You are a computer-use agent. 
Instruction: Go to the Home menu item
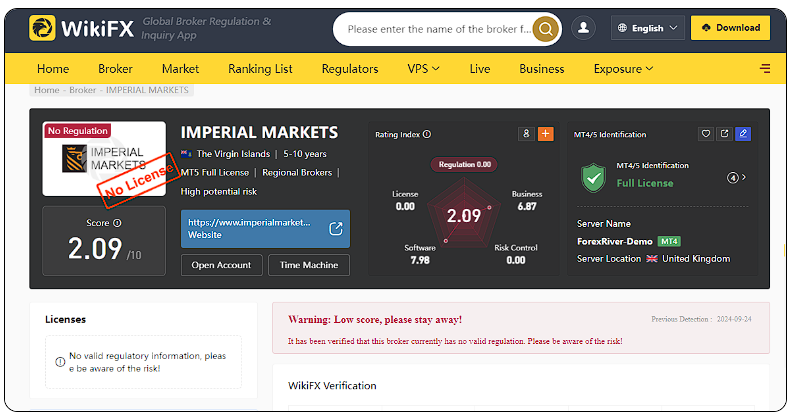click(x=53, y=68)
